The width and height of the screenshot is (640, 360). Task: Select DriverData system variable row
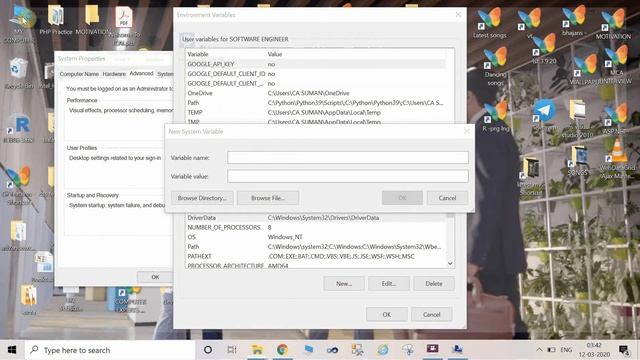[316, 218]
